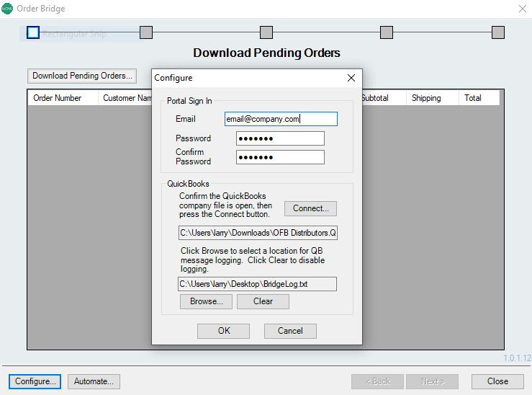
Task: Click the QuickBooks company file path box
Action: [258, 233]
